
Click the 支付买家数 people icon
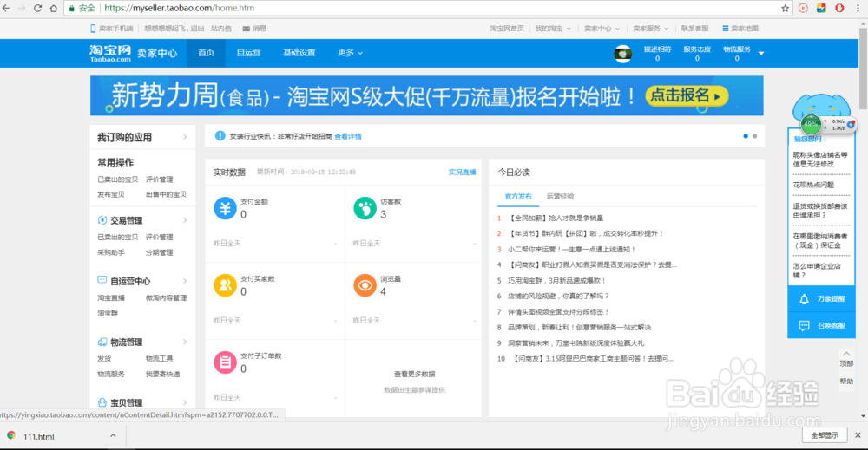point(226,285)
